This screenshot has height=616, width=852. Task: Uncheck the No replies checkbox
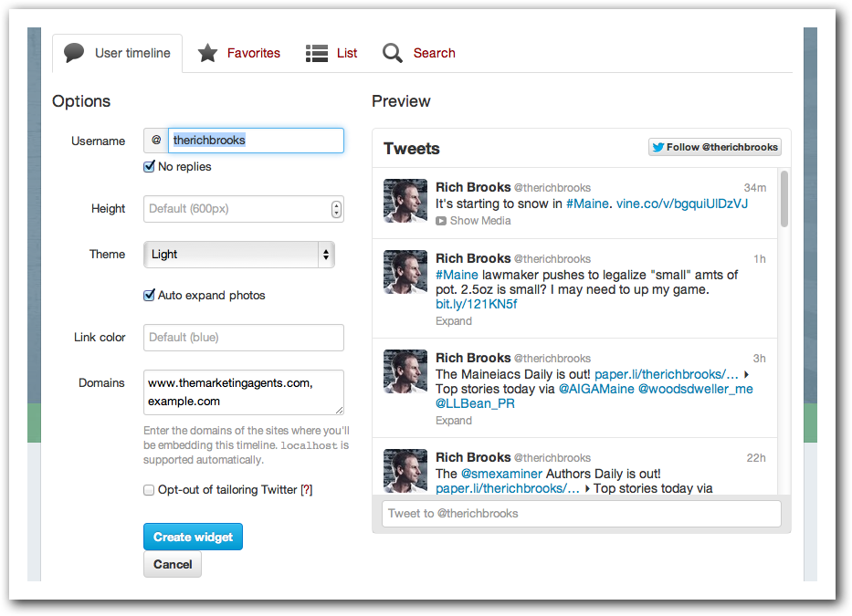click(149, 166)
